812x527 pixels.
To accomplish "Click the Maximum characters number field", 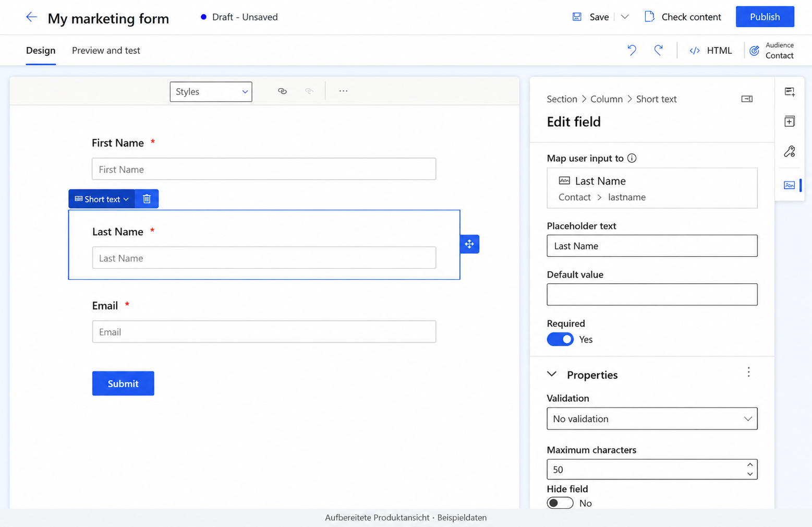I will click(652, 469).
